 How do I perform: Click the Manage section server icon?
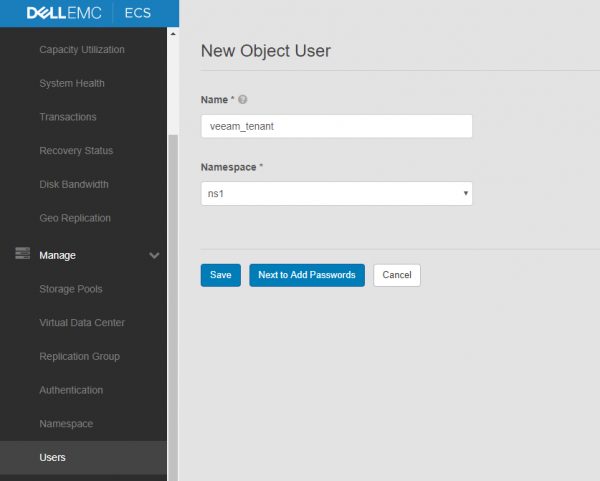click(x=22, y=255)
